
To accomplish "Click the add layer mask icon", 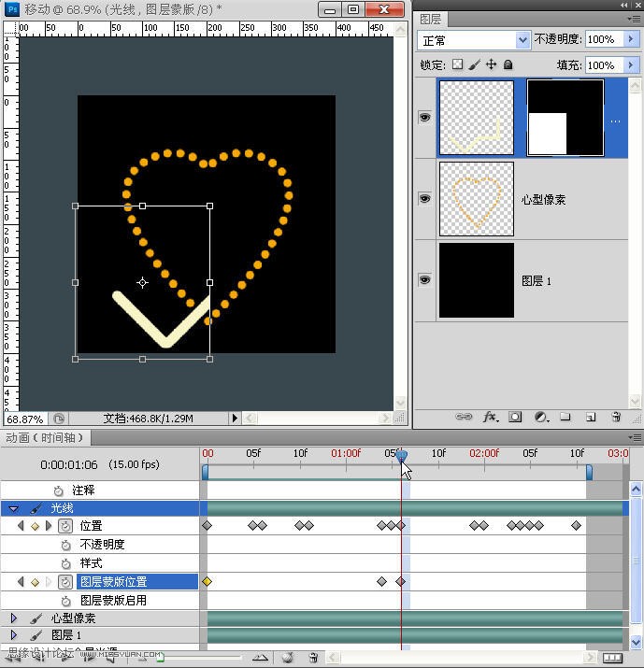I will click(515, 417).
